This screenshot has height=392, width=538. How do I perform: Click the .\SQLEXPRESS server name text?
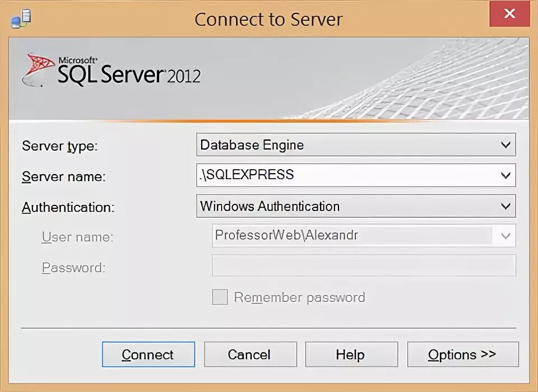tap(247, 175)
